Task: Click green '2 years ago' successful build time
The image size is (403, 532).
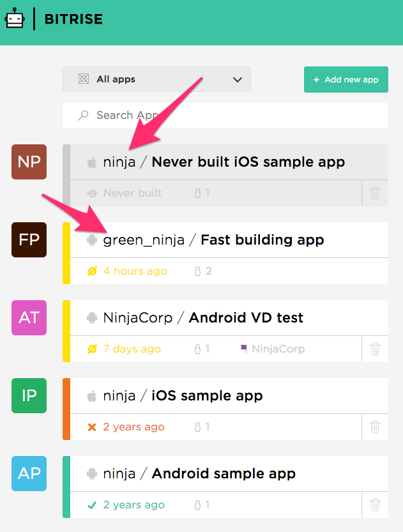Action: [133, 505]
